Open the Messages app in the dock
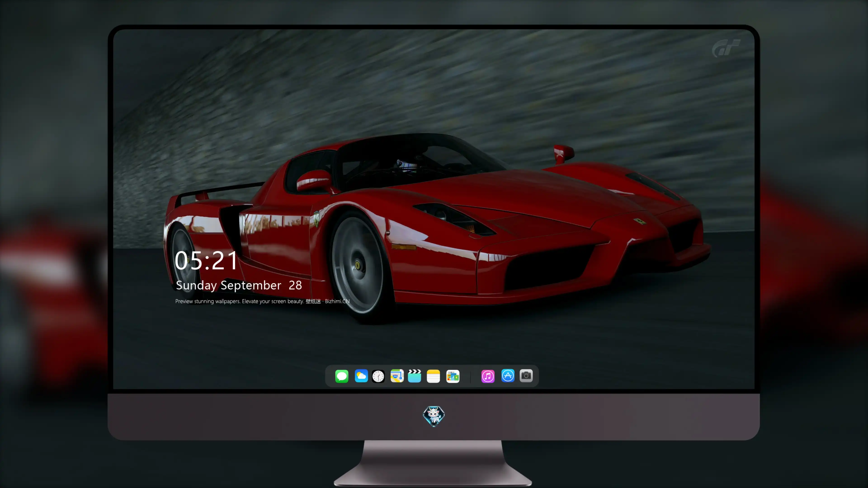Image resolution: width=868 pixels, height=488 pixels. pyautogui.click(x=341, y=376)
